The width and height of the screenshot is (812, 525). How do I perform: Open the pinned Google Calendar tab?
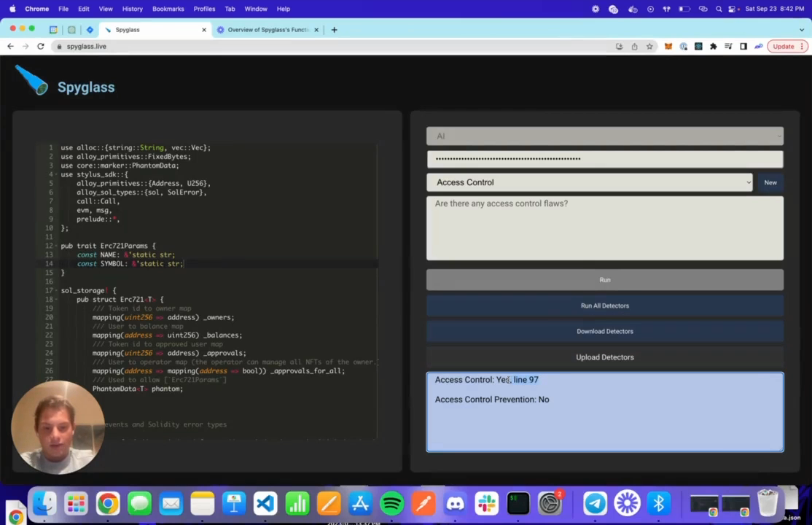(53, 30)
